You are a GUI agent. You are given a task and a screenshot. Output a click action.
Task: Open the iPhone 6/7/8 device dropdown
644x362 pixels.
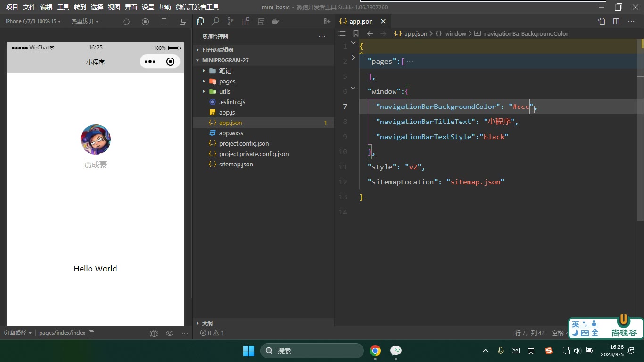click(x=33, y=22)
